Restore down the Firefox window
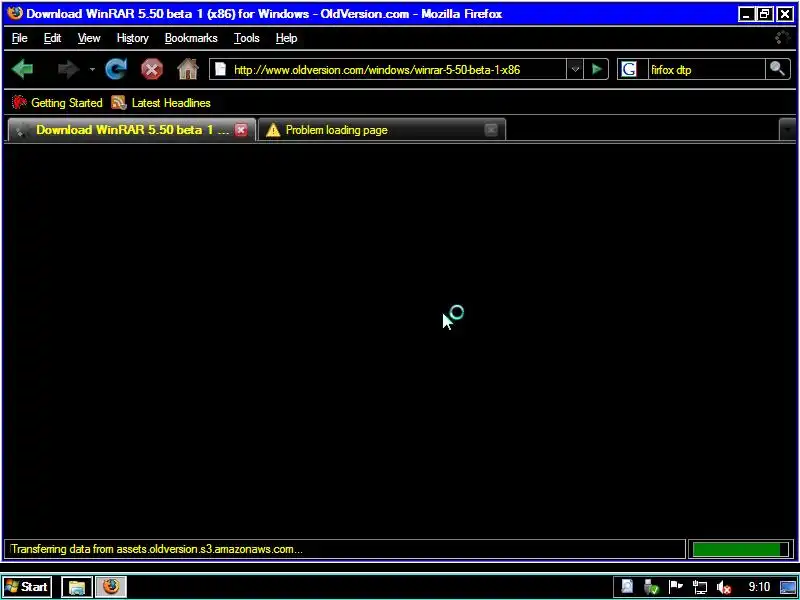This screenshot has height=600, width=800. coord(765,14)
